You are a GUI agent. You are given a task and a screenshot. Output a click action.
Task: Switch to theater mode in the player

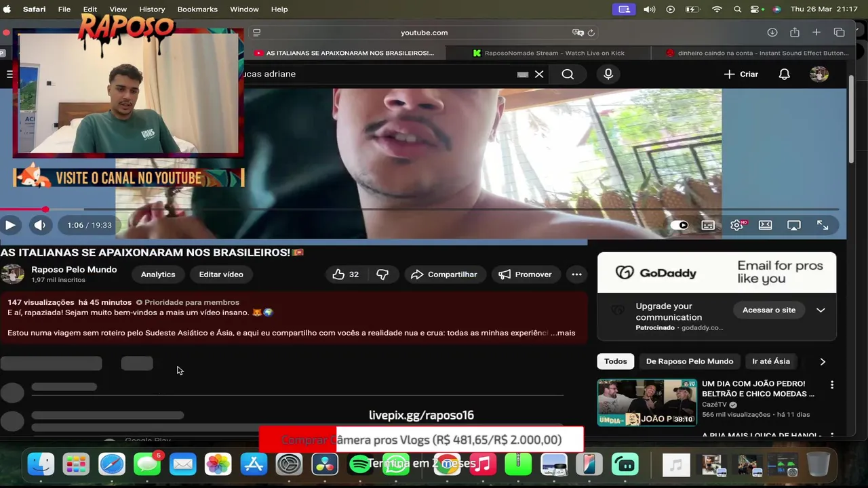766,225
